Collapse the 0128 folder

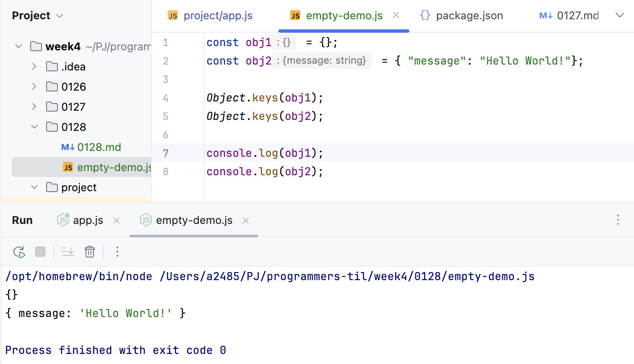(x=34, y=127)
